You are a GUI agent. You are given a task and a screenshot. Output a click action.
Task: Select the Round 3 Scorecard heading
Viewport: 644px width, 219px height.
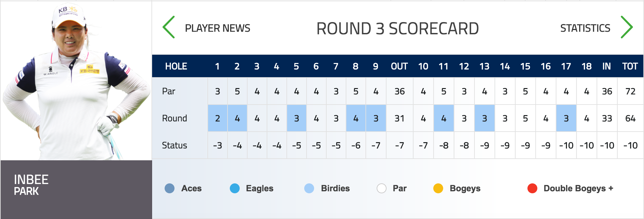[x=397, y=28]
